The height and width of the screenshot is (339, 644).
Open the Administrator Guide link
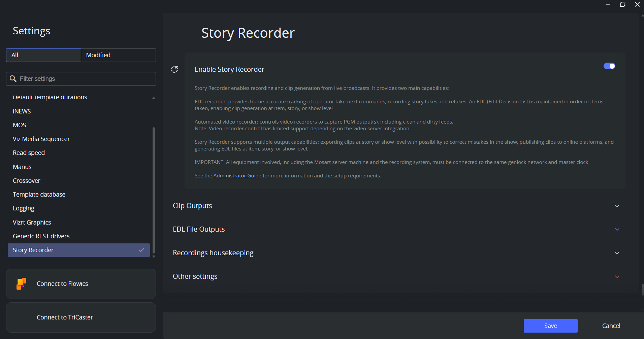(237, 176)
